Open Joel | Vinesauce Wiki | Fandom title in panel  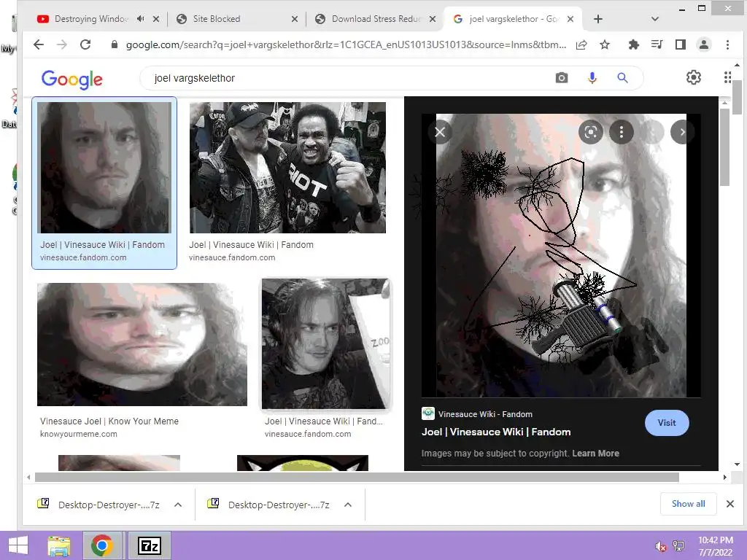496,432
